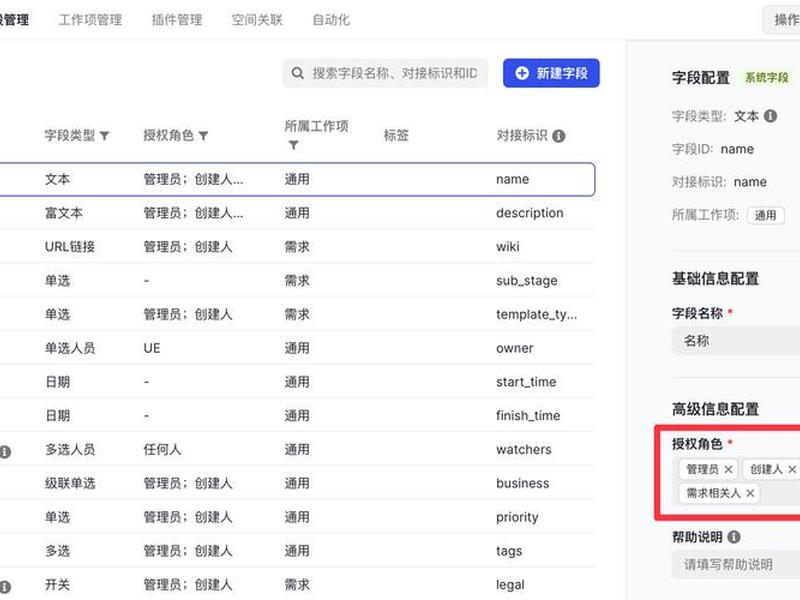Image resolution: width=800 pixels, height=600 pixels.
Task: Click the UE role cell
Action: pyautogui.click(x=152, y=348)
